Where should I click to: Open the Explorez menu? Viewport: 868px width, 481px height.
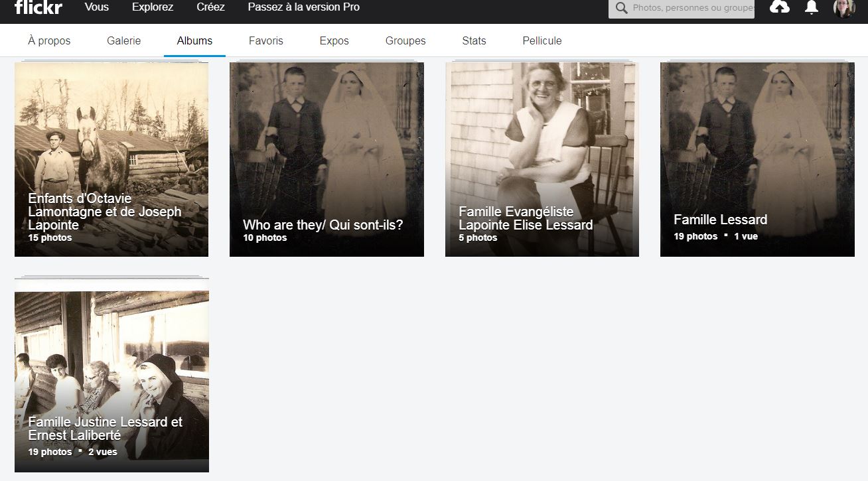(153, 7)
